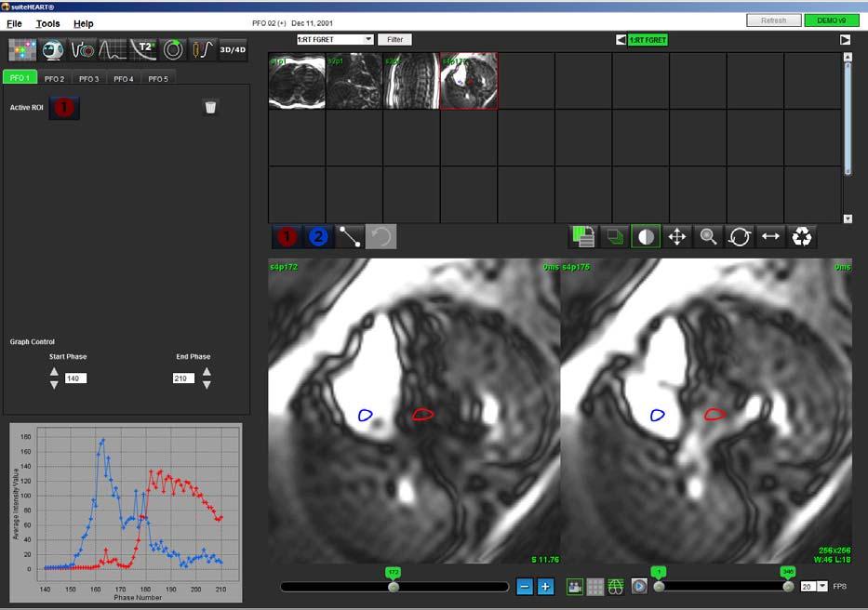Click the plus button below the viewport

pos(545,586)
